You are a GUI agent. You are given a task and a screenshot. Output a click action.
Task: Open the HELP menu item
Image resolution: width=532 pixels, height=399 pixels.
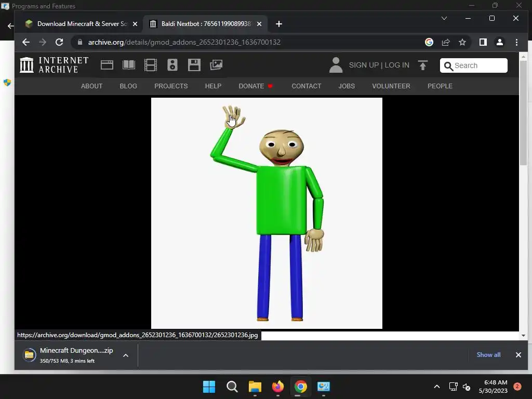point(213,86)
